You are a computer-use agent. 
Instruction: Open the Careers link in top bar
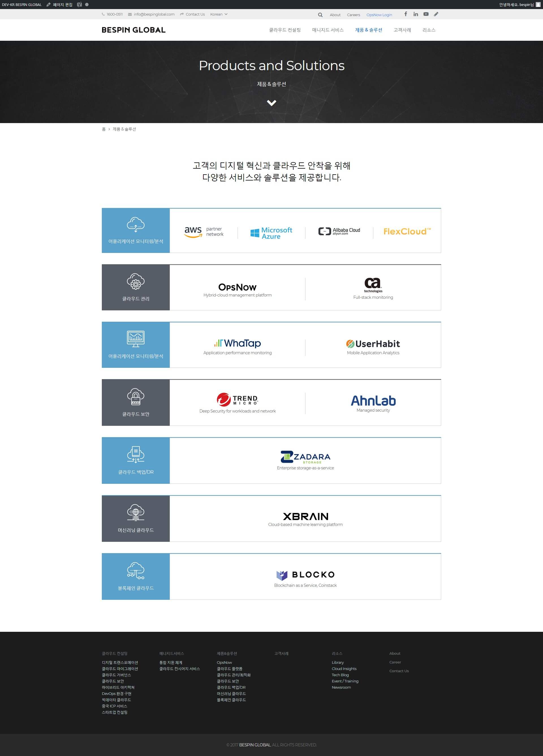click(354, 15)
